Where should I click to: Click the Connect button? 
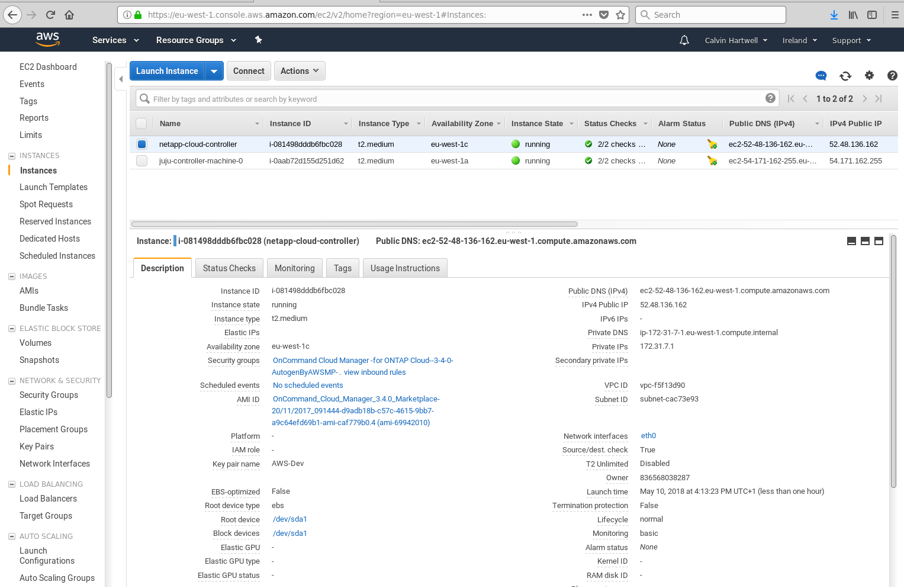[x=249, y=71]
